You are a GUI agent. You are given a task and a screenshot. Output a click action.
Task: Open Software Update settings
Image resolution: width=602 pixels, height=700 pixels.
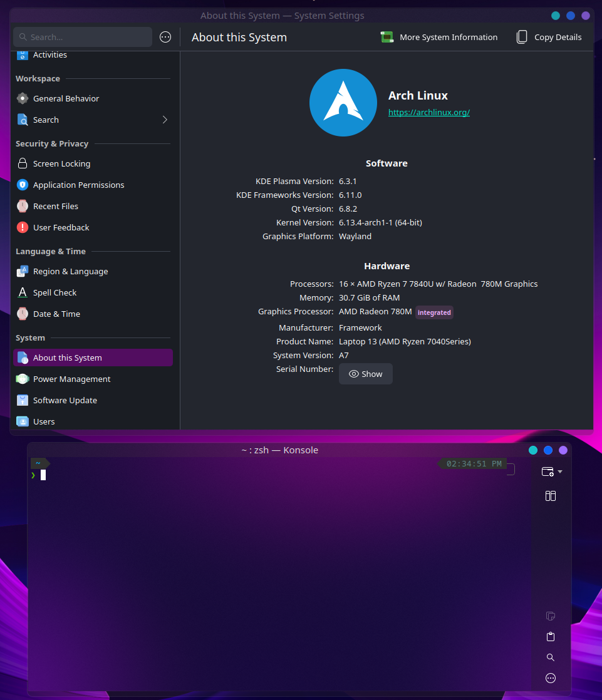click(93, 401)
